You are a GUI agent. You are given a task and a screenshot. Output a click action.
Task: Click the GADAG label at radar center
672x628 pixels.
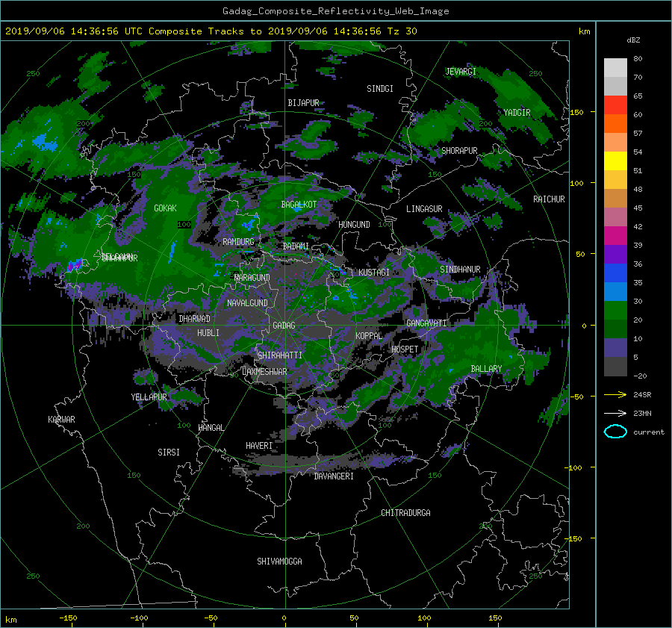[x=284, y=326]
